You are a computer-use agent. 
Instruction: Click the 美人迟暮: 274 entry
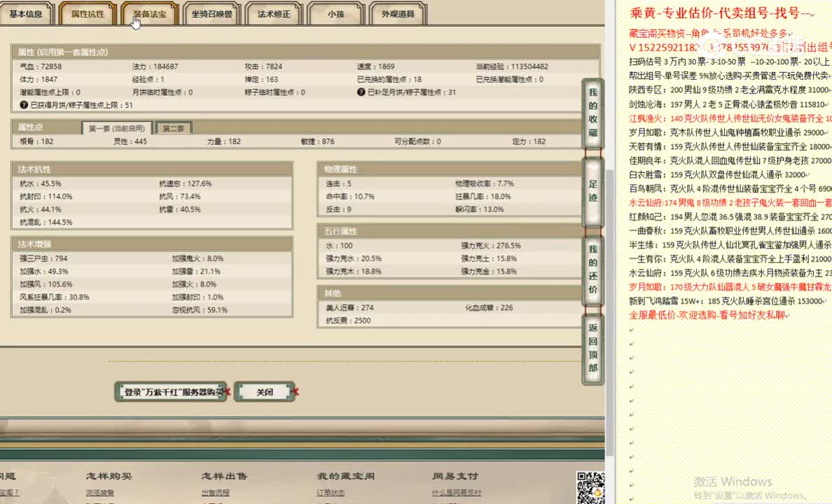click(x=349, y=308)
